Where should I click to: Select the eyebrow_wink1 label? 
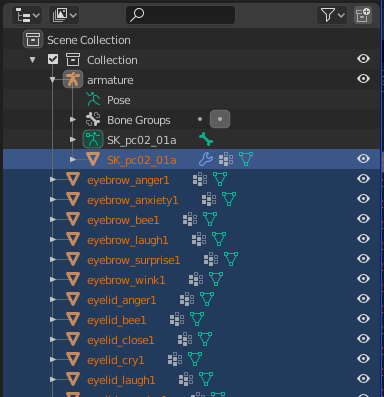(x=126, y=280)
